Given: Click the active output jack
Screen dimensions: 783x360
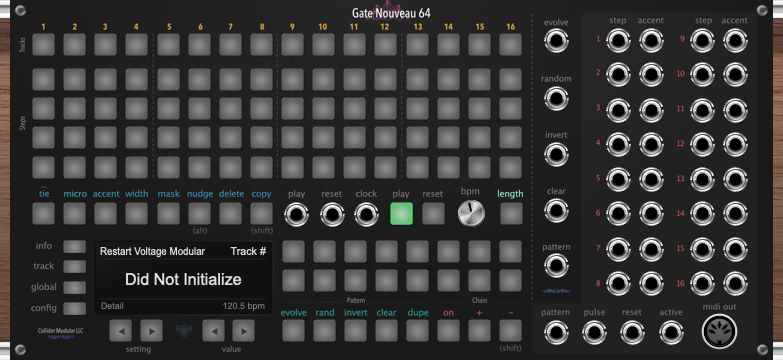Looking at the screenshot, I should coord(671,333).
